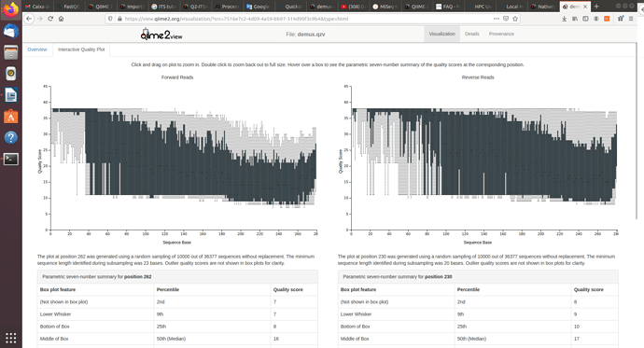Open the Firefox hamburger menu
Screen dimensions: 644x348
(631, 19)
